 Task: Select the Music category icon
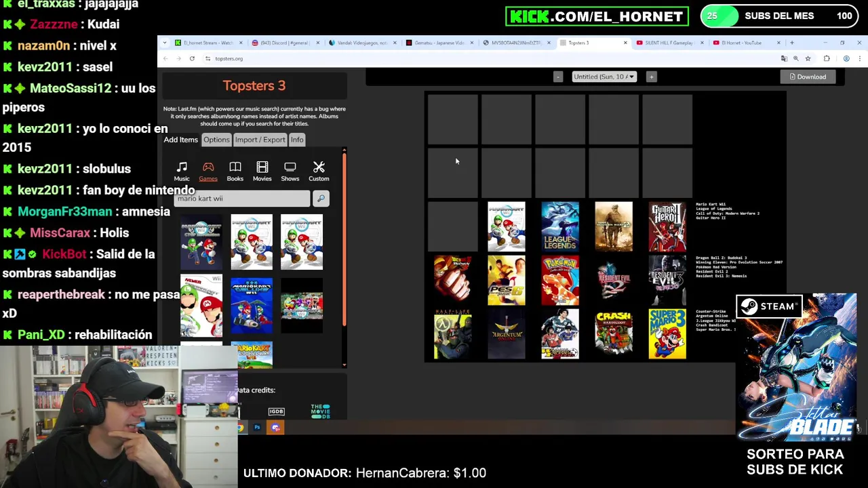click(x=182, y=171)
